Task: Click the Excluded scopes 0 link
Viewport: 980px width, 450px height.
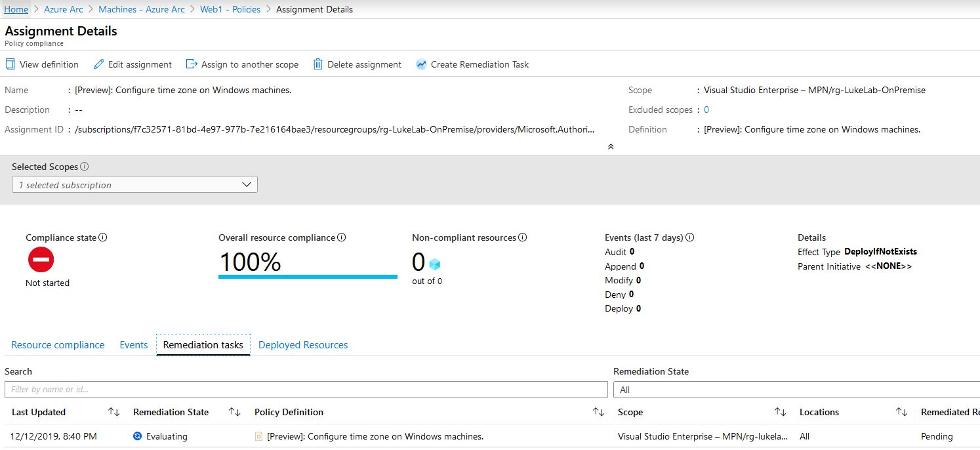Action: (x=706, y=110)
